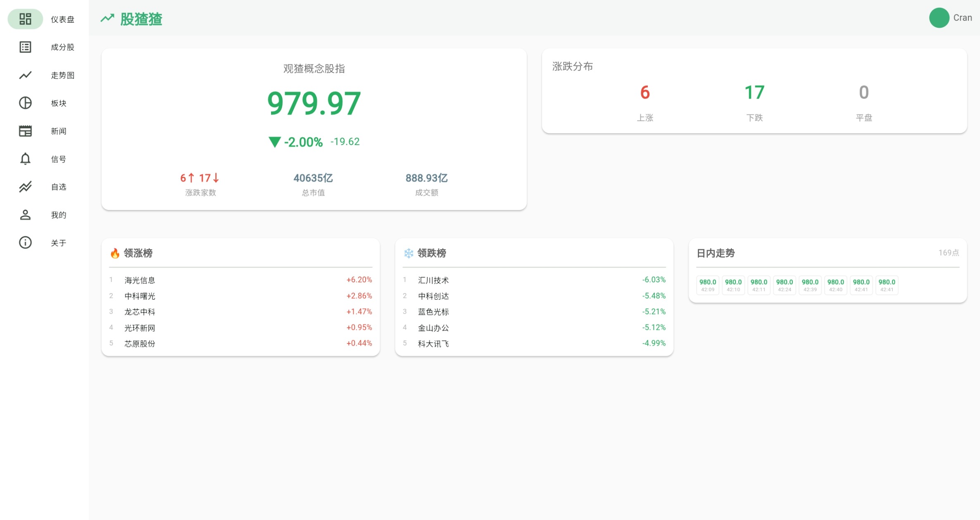Screen dimensions: 980x520
Task: Open the 关于 page label
Action: (59, 243)
